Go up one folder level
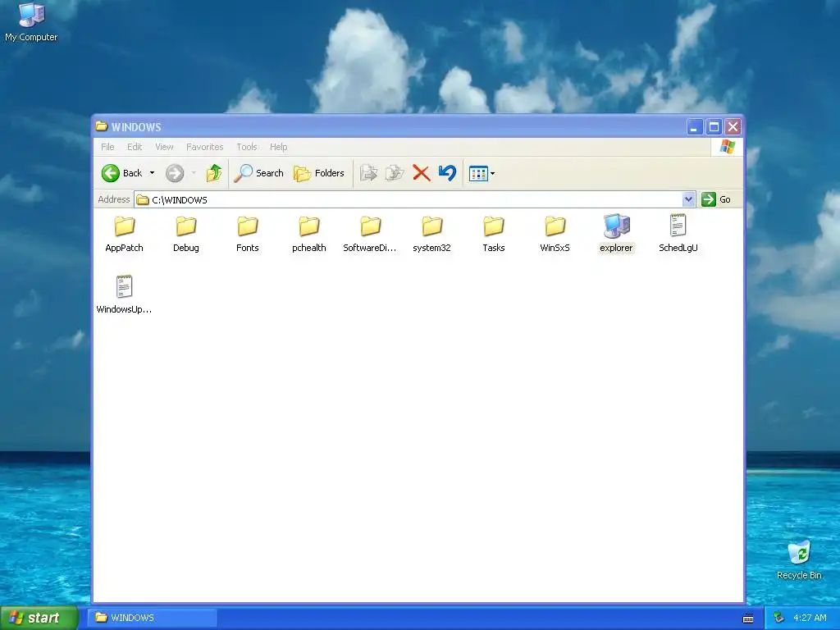The width and height of the screenshot is (840, 630). (214, 173)
